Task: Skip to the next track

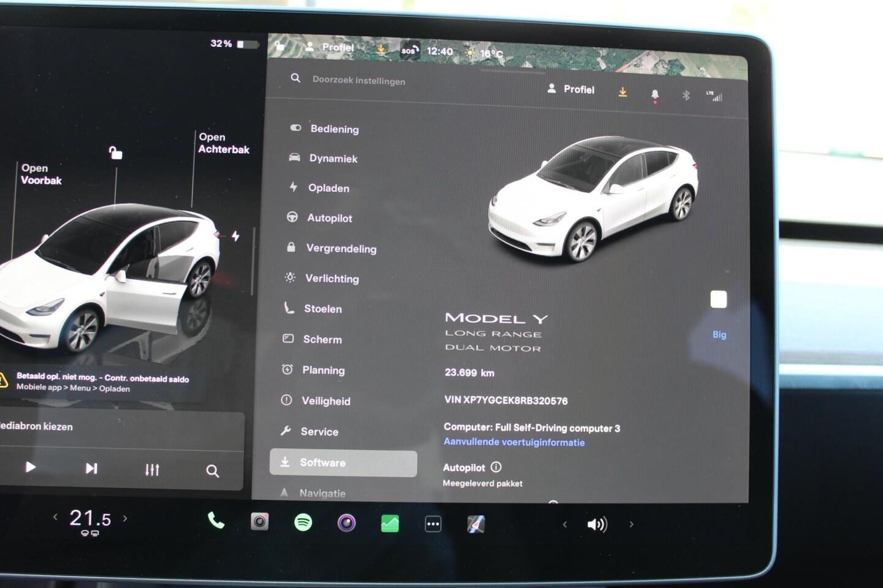Action: coord(91,469)
